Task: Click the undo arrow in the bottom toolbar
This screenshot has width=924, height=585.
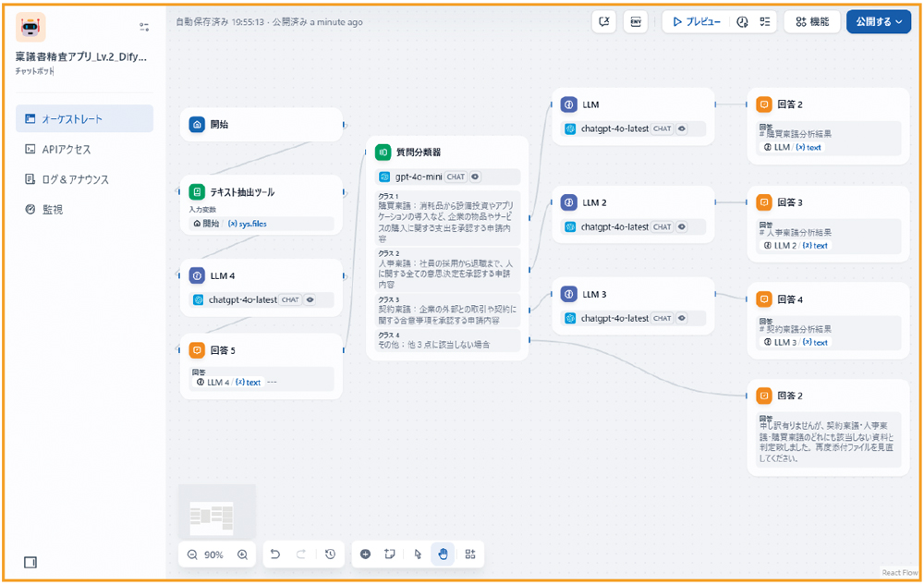Action: pos(274,554)
